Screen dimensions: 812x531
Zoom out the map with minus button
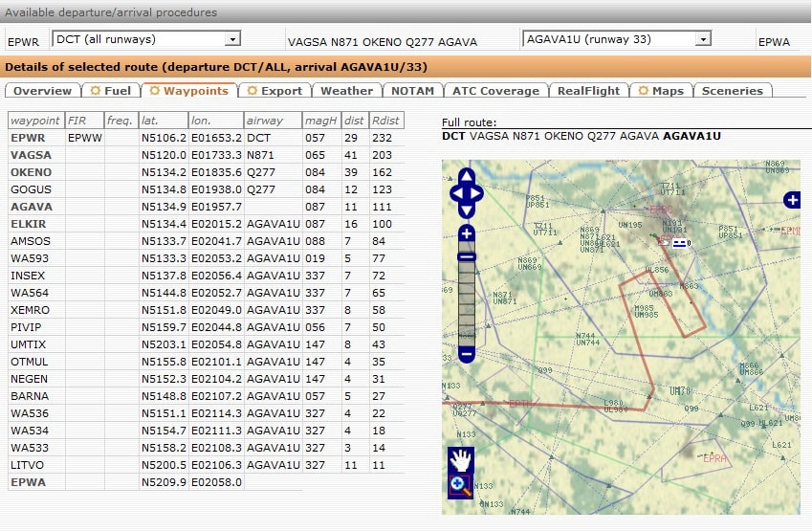pos(467,354)
